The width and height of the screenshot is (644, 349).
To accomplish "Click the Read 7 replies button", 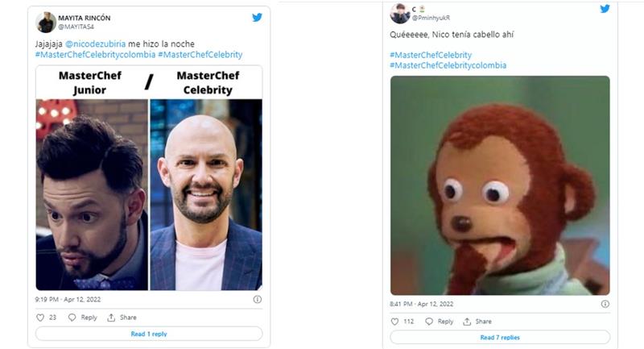I will pos(500,338).
